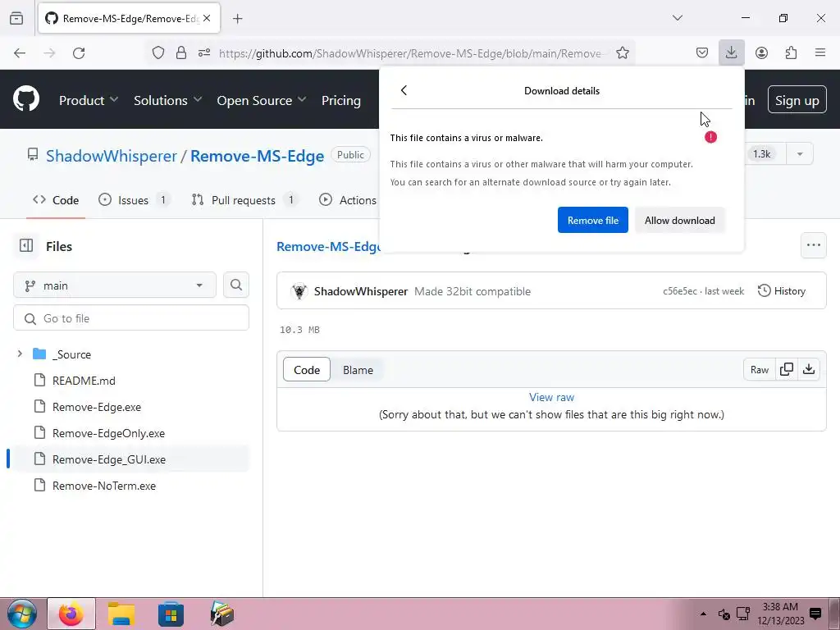Switch to the Pull requests tab
Image resolution: width=840 pixels, height=630 pixels.
244,200
